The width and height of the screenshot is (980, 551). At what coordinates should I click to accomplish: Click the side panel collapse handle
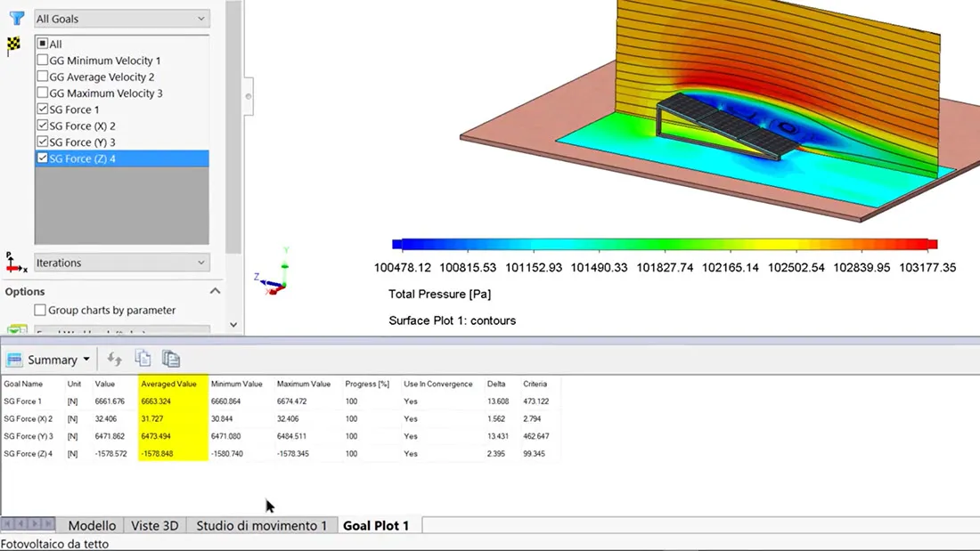pos(249,96)
